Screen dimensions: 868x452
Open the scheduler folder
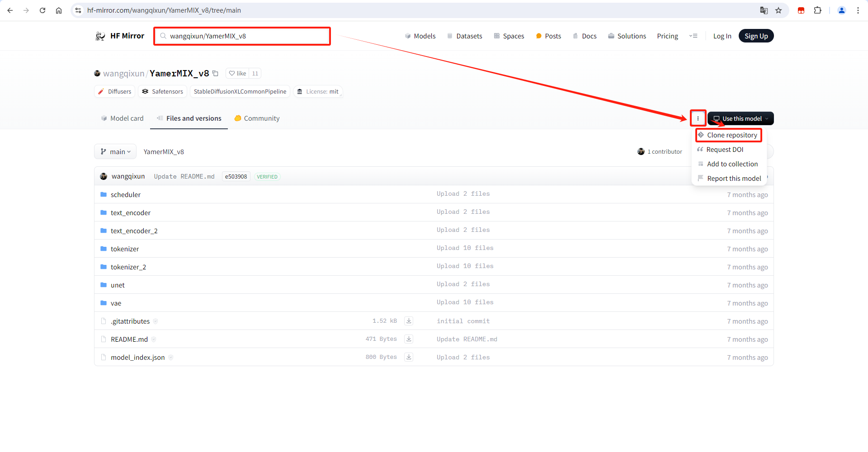[126, 195]
